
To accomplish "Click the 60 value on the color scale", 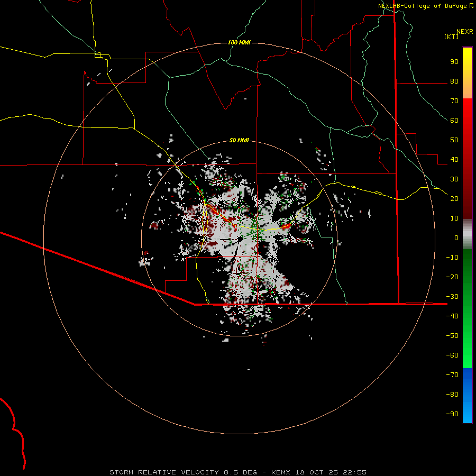I will (454, 121).
